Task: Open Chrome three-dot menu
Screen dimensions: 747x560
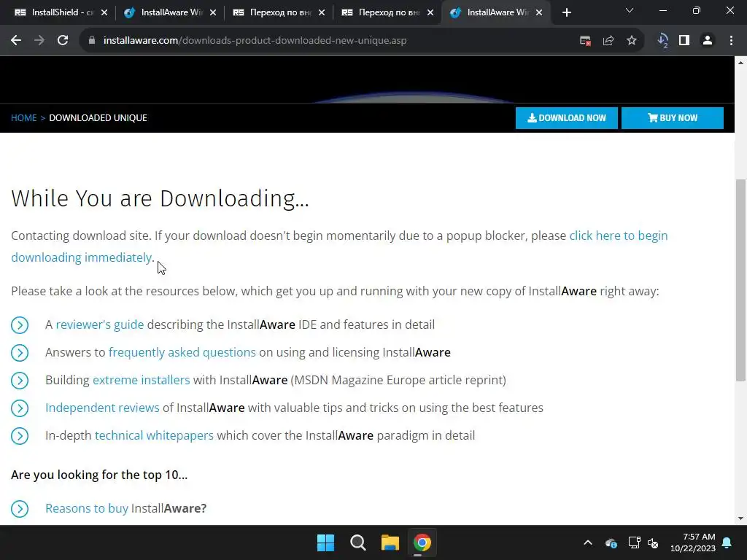Action: tap(731, 41)
